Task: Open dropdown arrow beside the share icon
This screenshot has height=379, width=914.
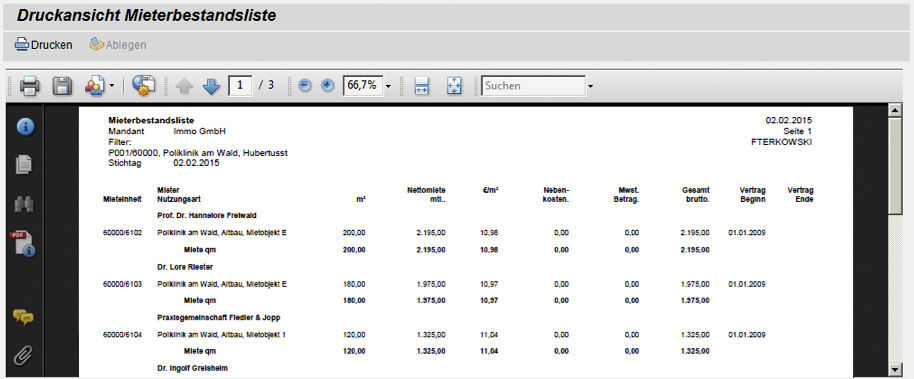Action: (112, 87)
